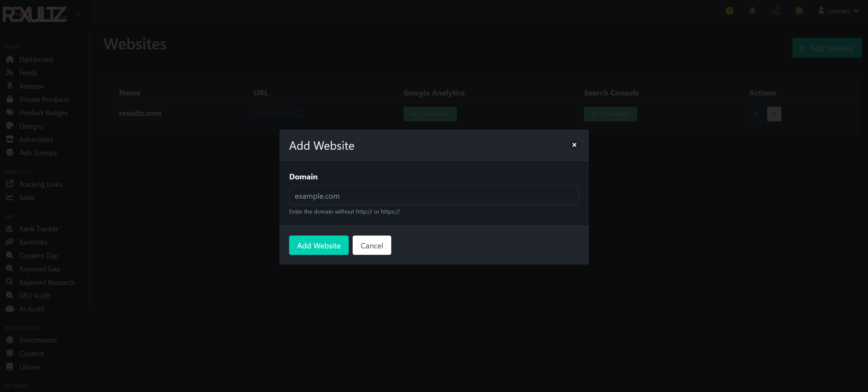868x392 pixels.
Task: Click the Tracking Links external-link icon
Action: tap(10, 184)
